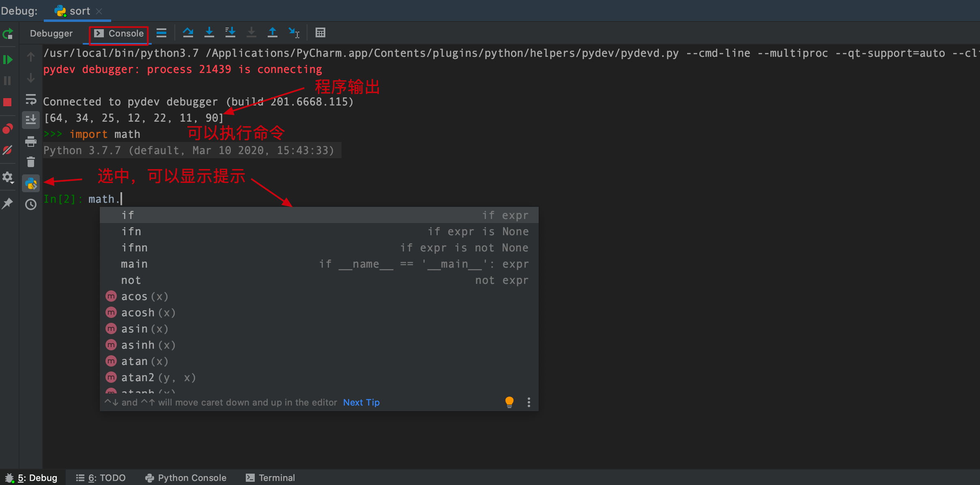This screenshot has height=485, width=980.
Task: Click the Force Step Into icon
Action: pos(251,33)
